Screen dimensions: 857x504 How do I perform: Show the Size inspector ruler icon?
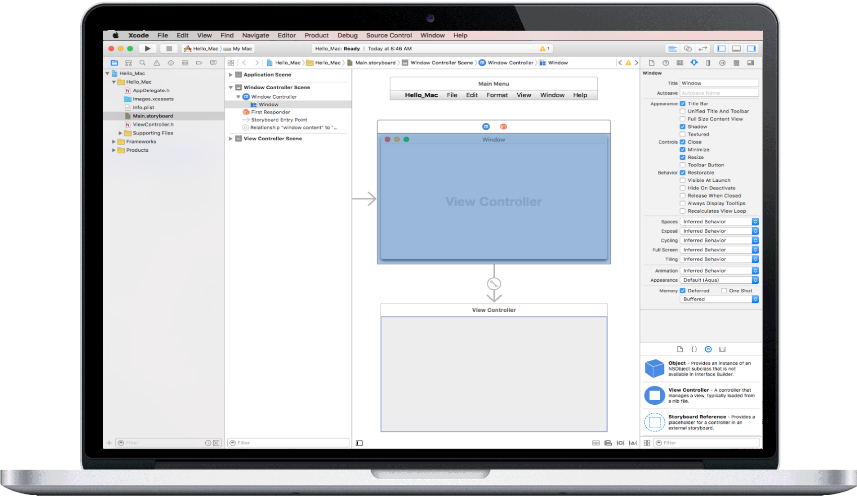[x=708, y=63]
